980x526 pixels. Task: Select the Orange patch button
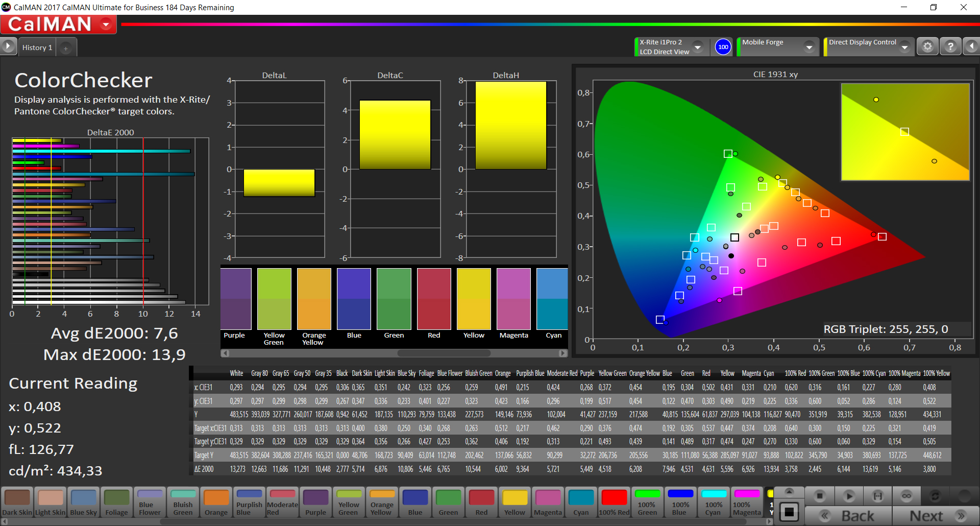tap(216, 503)
